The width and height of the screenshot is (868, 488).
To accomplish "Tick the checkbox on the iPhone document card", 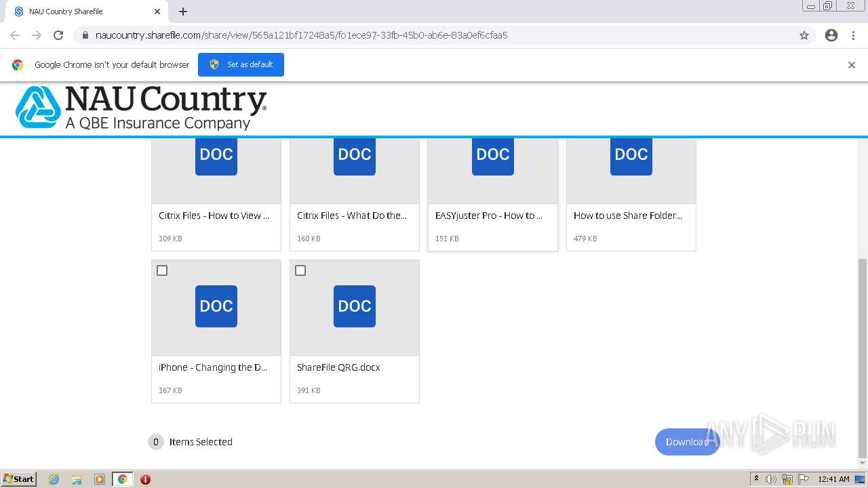I will coord(162,270).
